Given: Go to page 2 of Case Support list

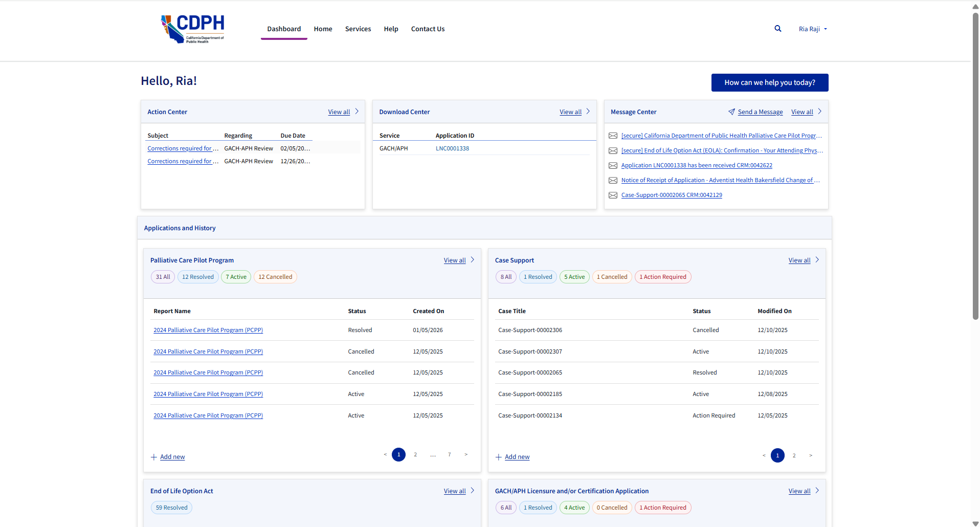Looking at the screenshot, I should point(794,455).
